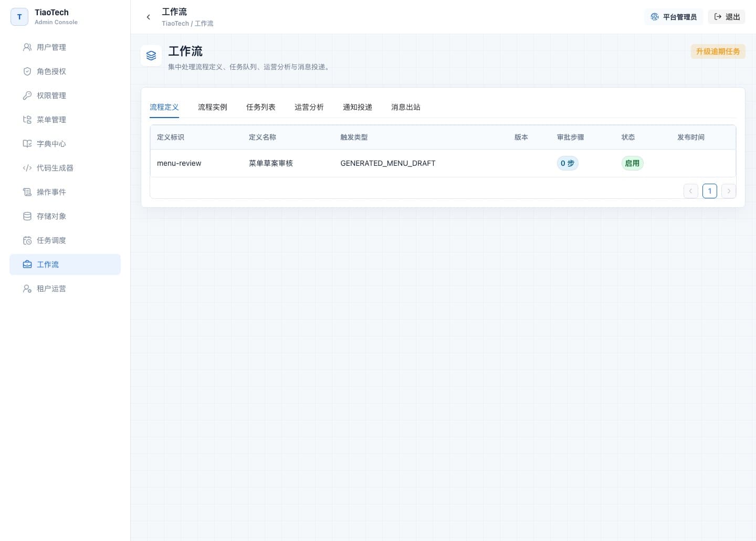Click the TiaoTech logo letter T
This screenshot has width=756, height=541.
pyautogui.click(x=19, y=17)
